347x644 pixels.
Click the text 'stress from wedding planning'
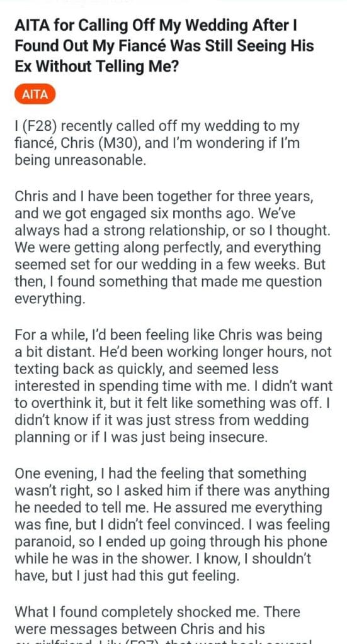[162, 429]
